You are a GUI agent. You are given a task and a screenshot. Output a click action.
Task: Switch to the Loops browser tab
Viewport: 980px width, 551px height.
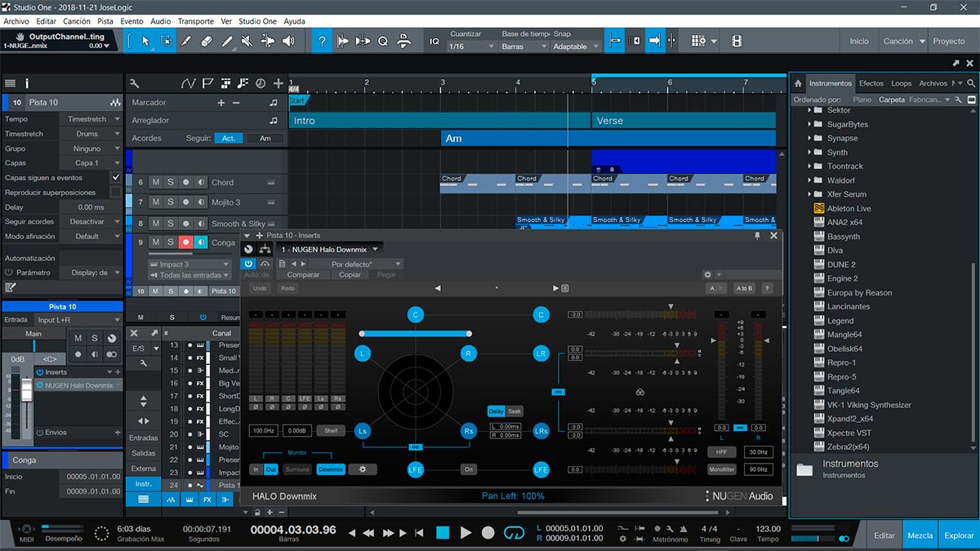[902, 83]
